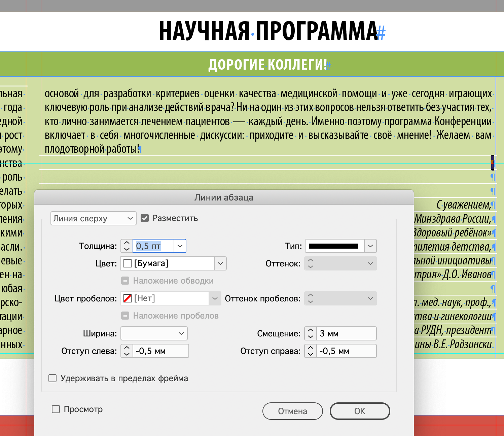The image size is (504, 436).
Task: Click the 'НАУЧНАЯ ПРОГРАММА' heading in the document
Action: (268, 31)
